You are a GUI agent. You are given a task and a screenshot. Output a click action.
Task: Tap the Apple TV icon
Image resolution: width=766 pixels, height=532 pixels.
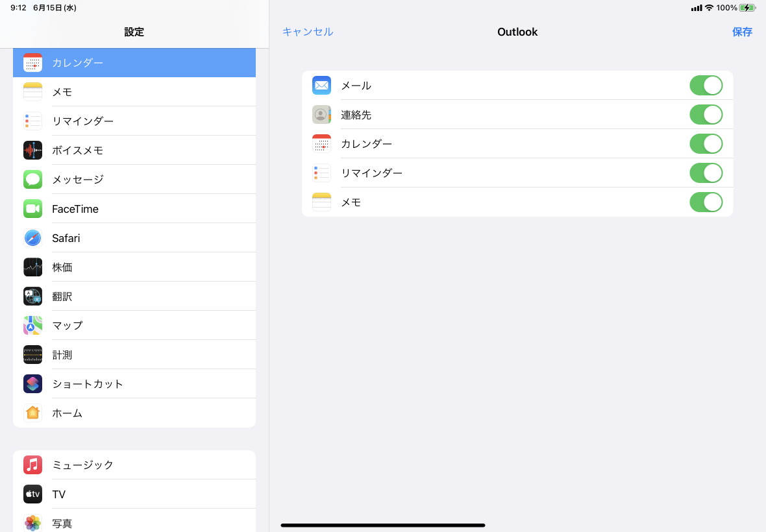[x=32, y=494]
